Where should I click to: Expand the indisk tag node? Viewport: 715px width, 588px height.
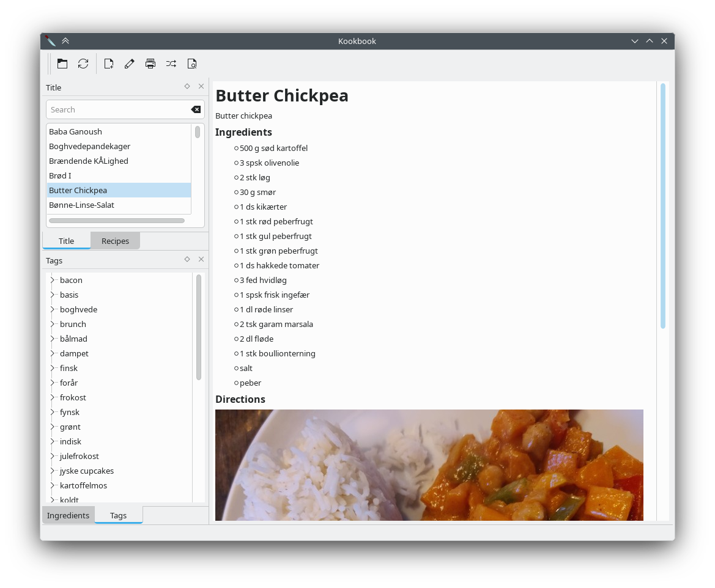click(53, 441)
